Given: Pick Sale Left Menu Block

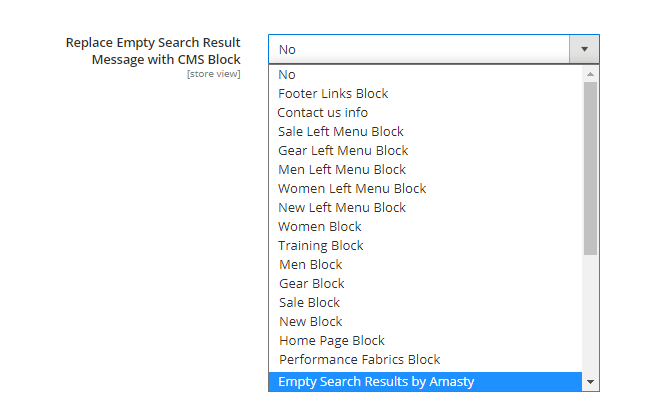Looking at the screenshot, I should click(341, 131).
